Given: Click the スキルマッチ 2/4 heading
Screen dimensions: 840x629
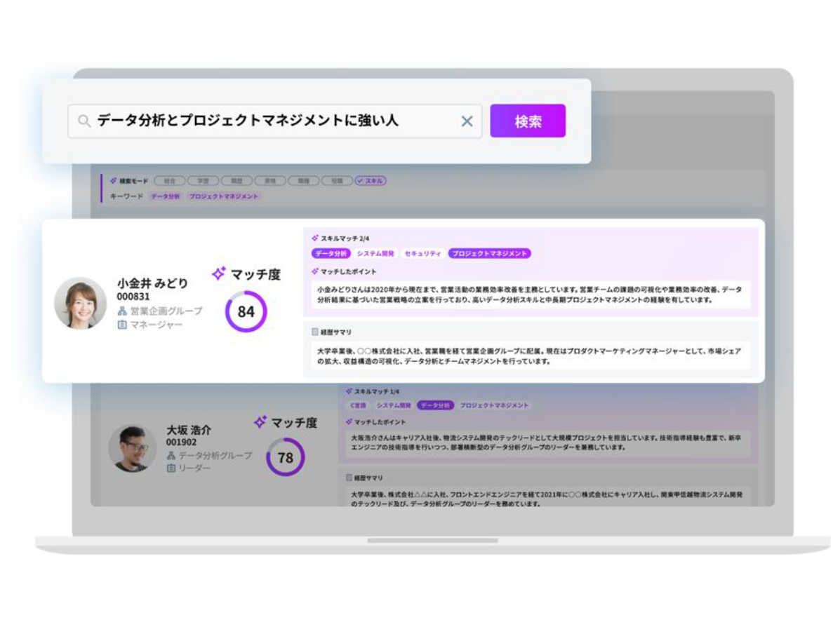Looking at the screenshot, I should [345, 238].
